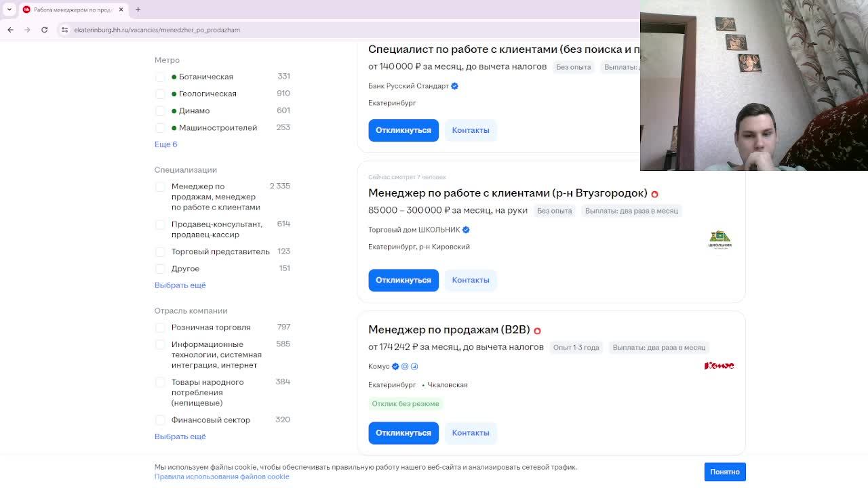
Task: Expand specializations with Выбрать ещё link
Action: point(180,285)
